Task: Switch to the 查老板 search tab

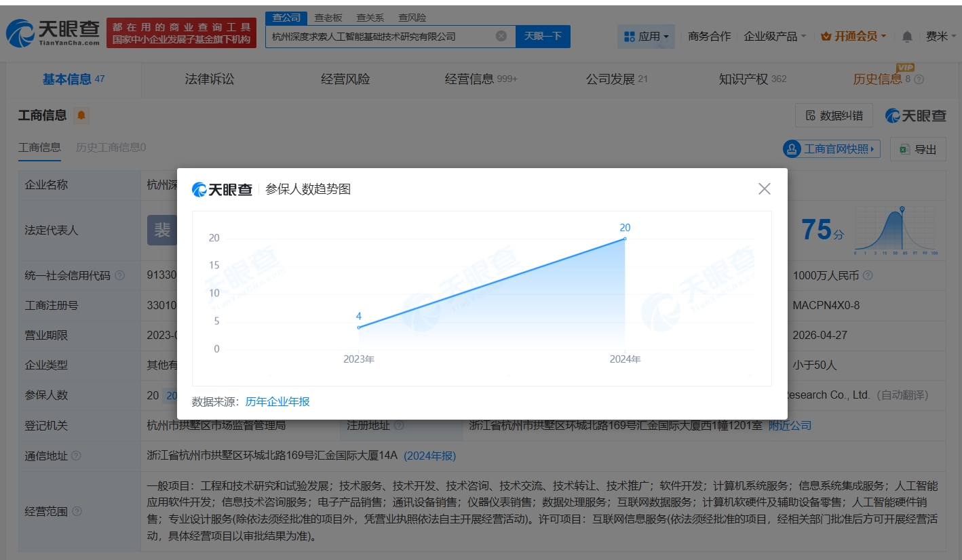Action: click(328, 18)
